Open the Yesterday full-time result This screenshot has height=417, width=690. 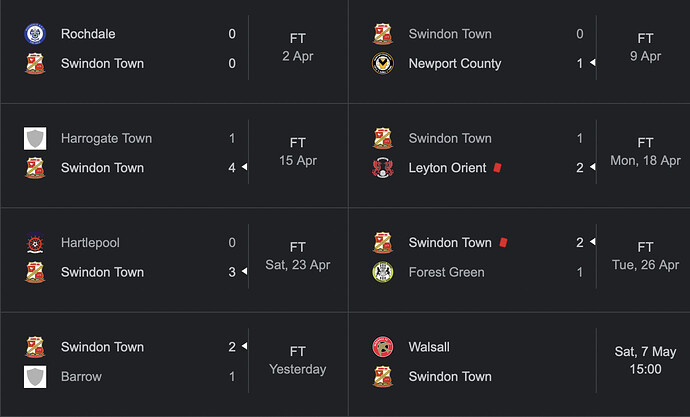[x=174, y=364]
